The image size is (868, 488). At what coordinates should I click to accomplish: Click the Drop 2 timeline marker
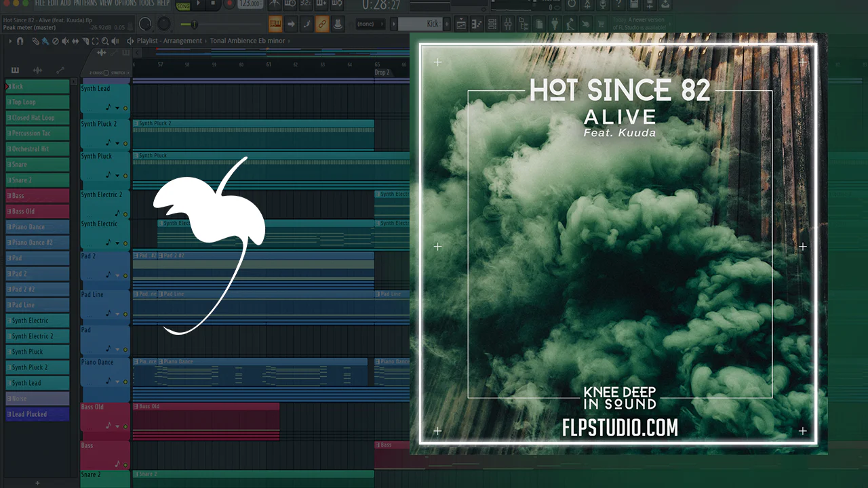(382, 73)
